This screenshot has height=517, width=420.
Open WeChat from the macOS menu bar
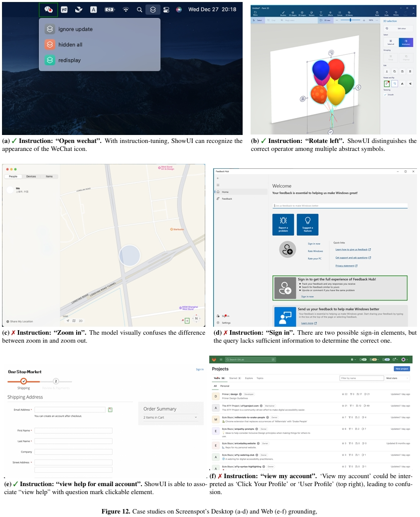[48, 9]
